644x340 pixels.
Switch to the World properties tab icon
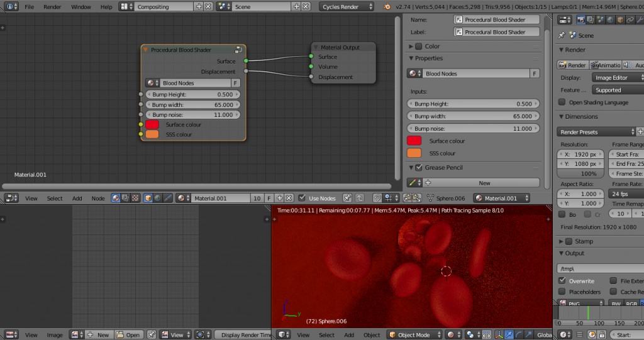click(610, 19)
